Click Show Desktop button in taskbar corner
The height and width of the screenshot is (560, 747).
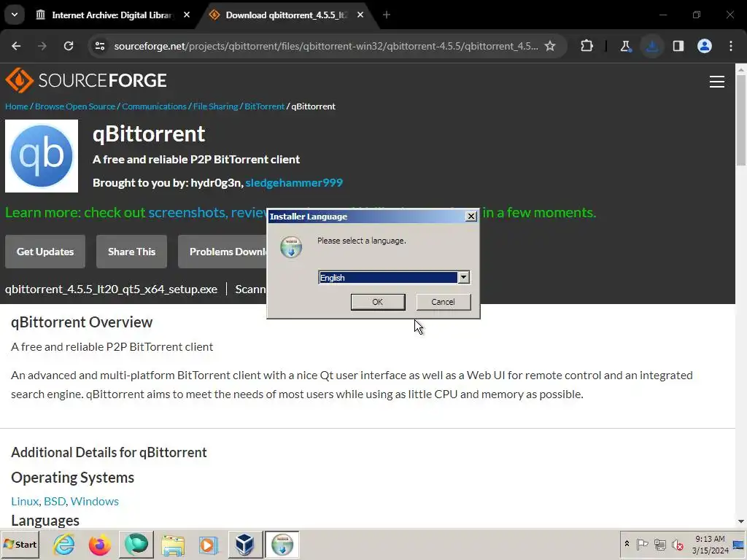pyautogui.click(x=739, y=544)
